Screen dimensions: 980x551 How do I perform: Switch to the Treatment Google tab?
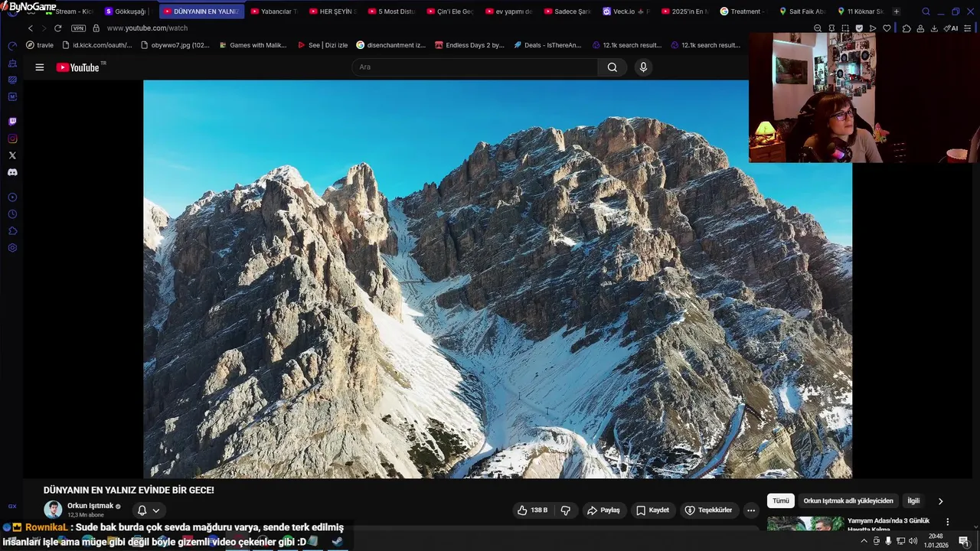(743, 11)
